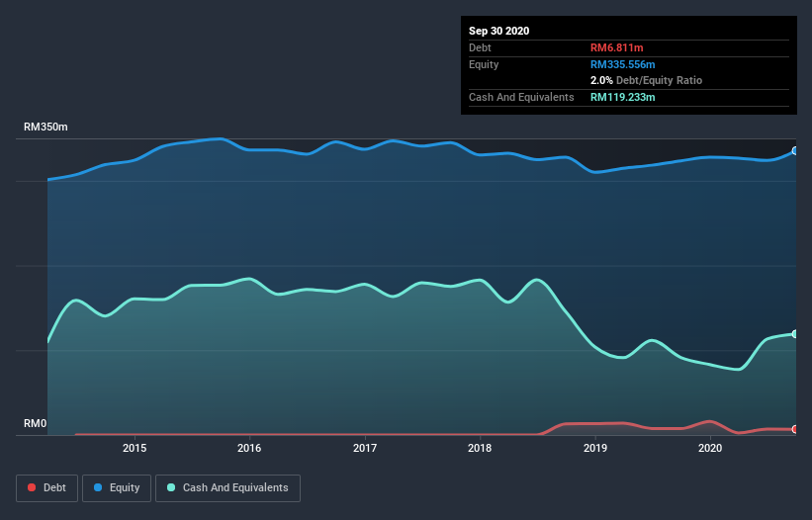The width and height of the screenshot is (812, 520).
Task: Click the 2015 x-axis label
Action: coord(135,448)
